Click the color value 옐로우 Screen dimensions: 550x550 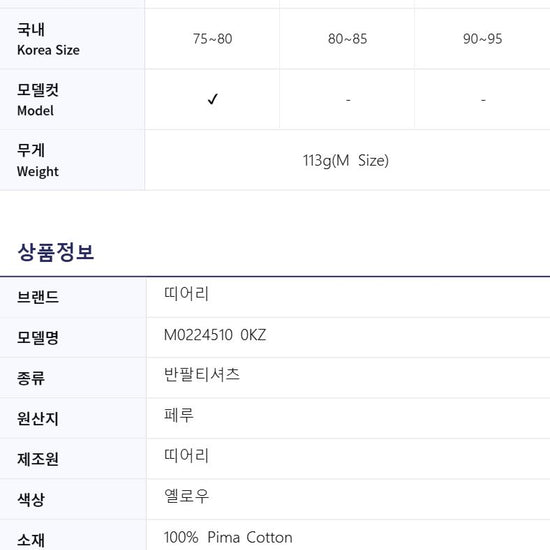(186, 496)
